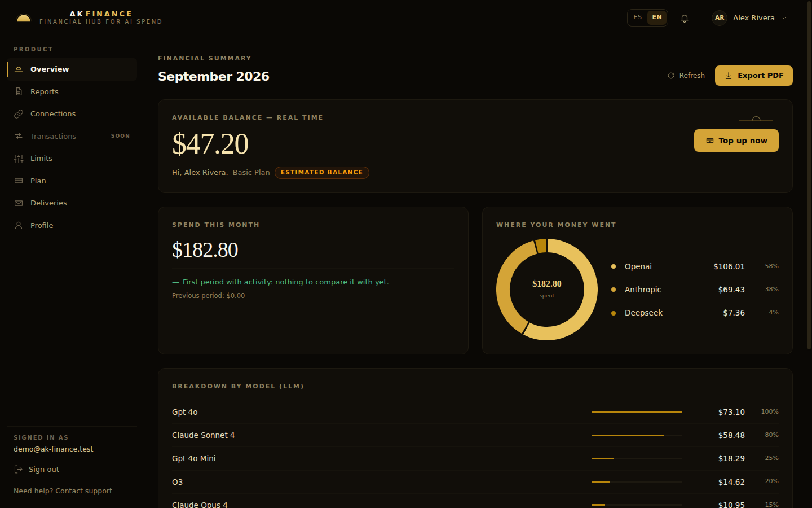
Task: Click the download icon in Export PDF
Action: pos(729,76)
